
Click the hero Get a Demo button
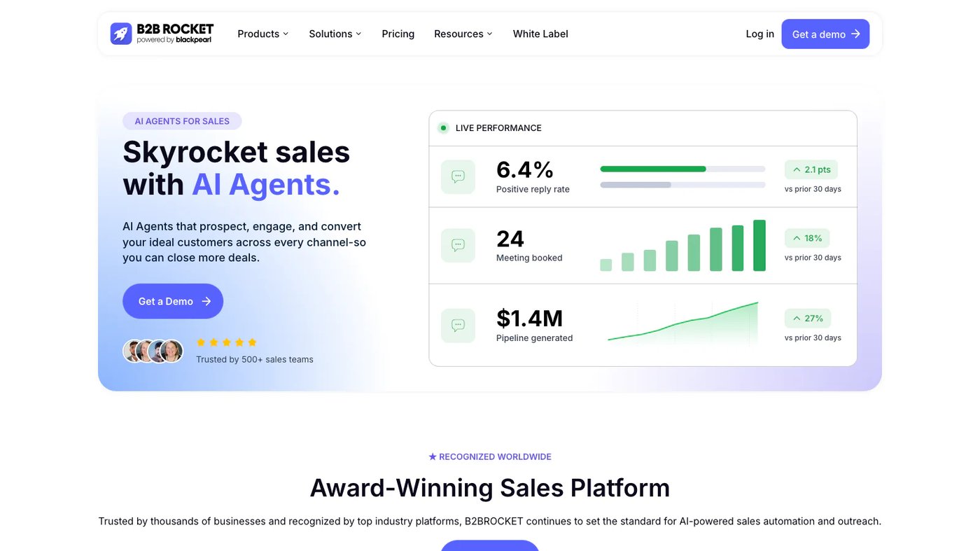[x=173, y=301]
